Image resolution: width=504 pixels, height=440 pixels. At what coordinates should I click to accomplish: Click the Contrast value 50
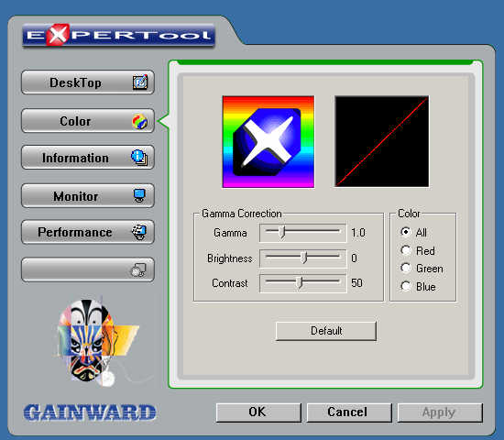tap(356, 283)
